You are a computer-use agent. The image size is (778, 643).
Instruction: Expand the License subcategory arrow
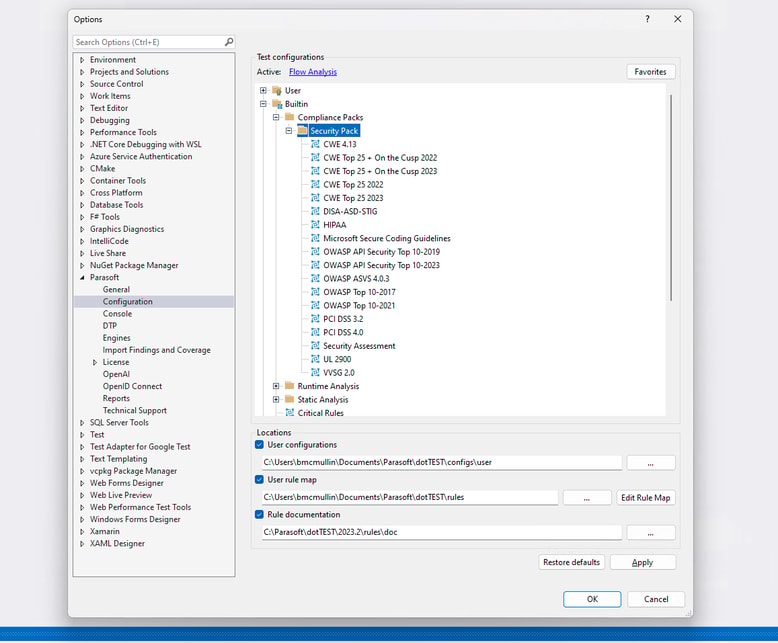pyautogui.click(x=95, y=363)
